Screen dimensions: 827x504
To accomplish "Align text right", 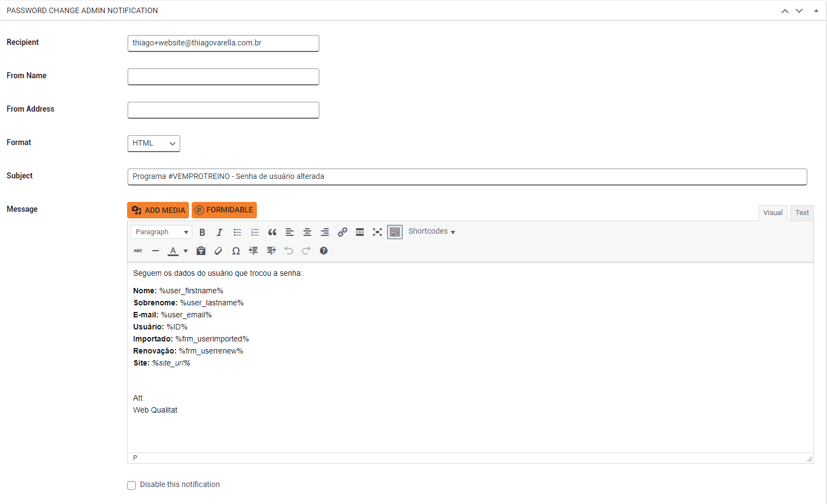I will (325, 232).
